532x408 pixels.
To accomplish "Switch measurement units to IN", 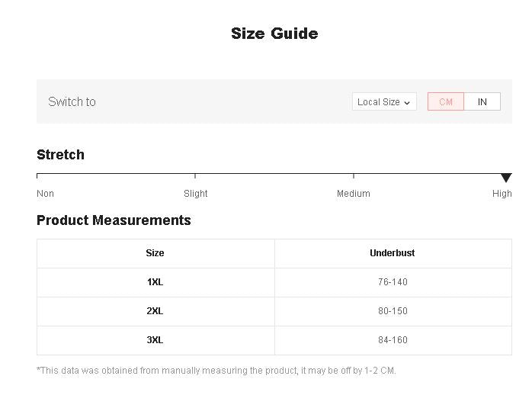I will tap(482, 102).
